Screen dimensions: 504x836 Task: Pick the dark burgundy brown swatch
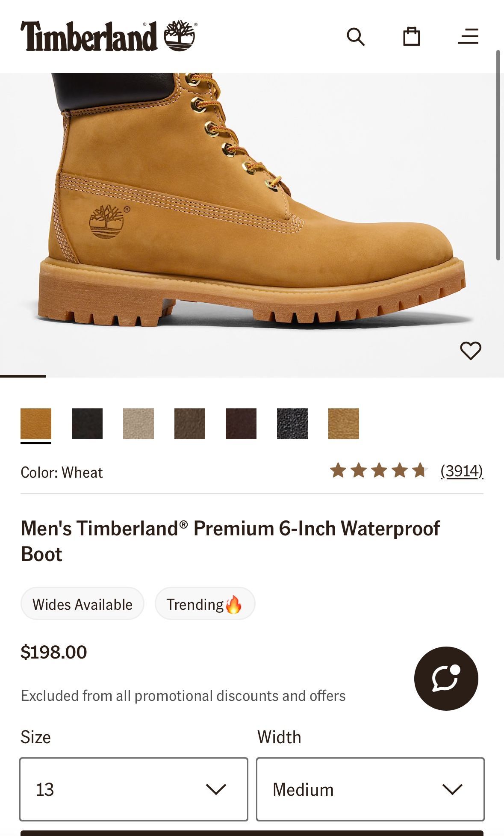tap(241, 424)
